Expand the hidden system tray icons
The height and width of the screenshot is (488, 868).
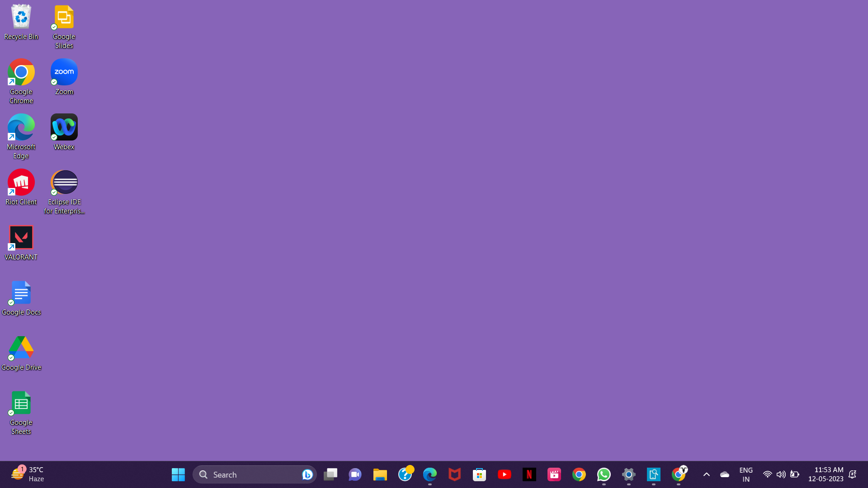[707, 475]
